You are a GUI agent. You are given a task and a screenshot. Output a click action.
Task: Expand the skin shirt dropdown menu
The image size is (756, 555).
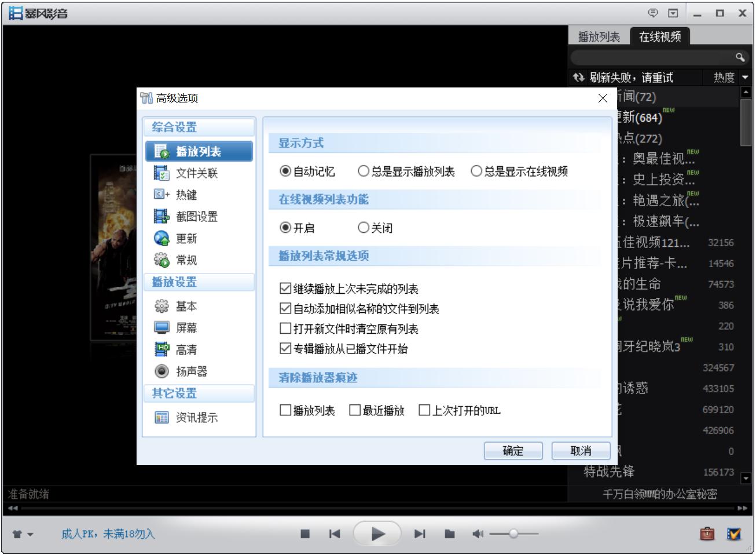tap(23, 534)
